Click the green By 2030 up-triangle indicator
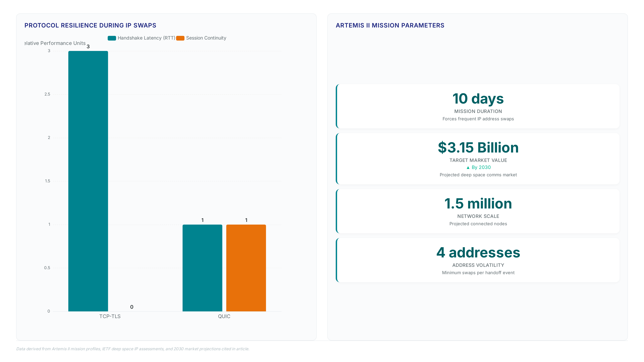The image size is (644, 362). (468, 168)
